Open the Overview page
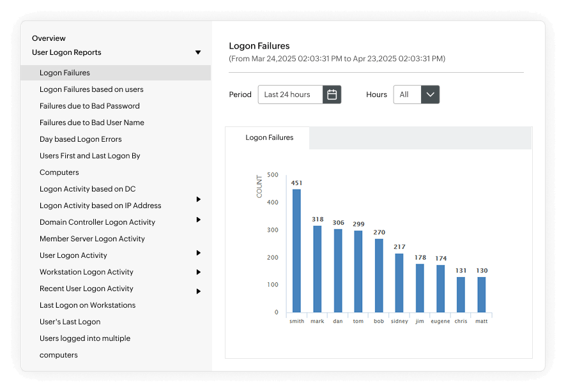 [x=49, y=38]
